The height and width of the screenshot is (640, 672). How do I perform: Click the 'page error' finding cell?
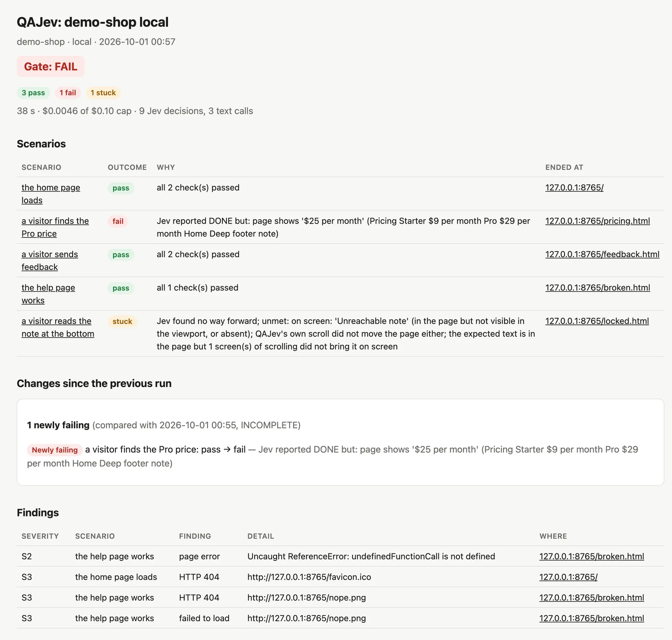(x=199, y=556)
